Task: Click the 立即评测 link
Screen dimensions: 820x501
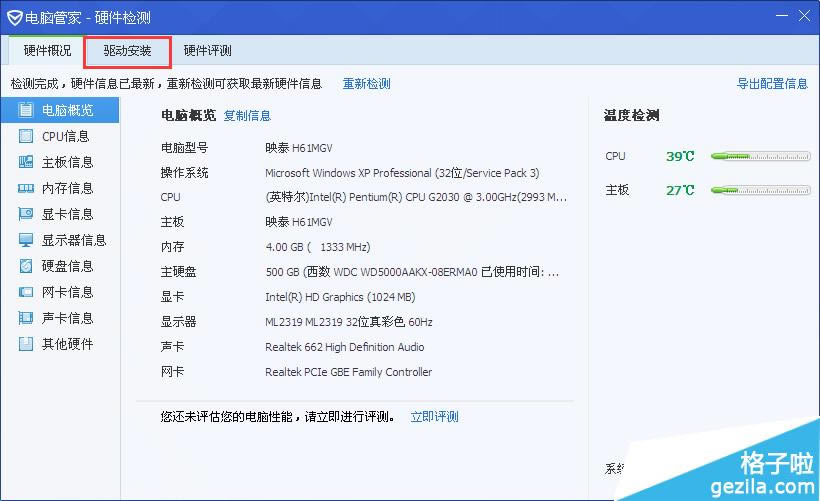Action: click(x=434, y=417)
